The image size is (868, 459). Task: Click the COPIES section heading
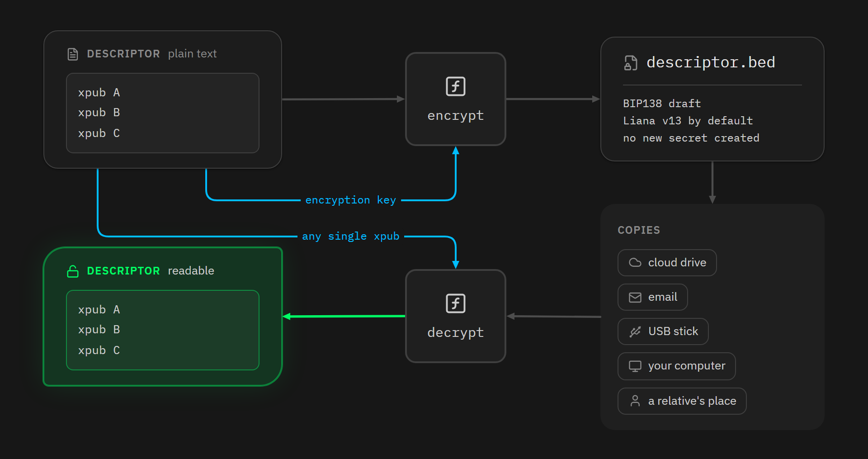[x=639, y=230]
